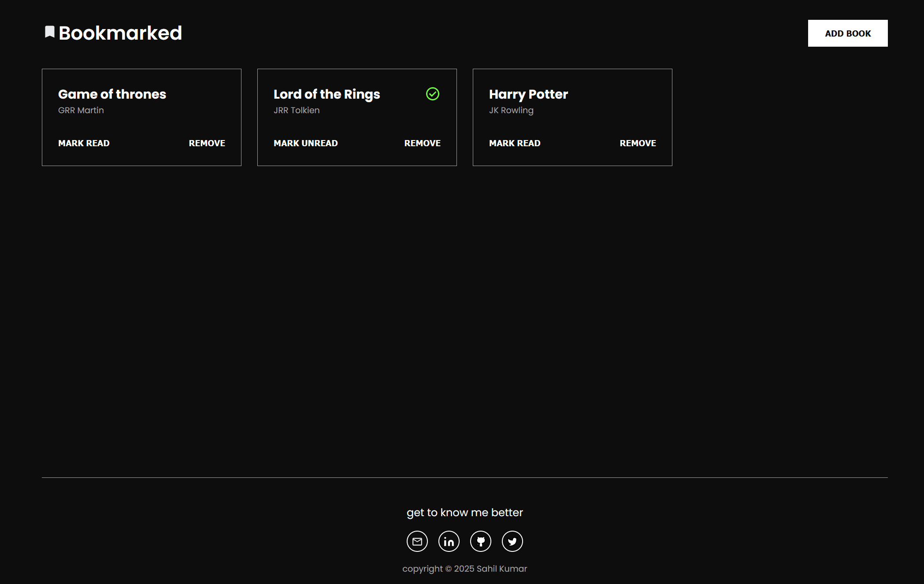
Task: Select the Game of Thrones book title
Action: tap(112, 94)
